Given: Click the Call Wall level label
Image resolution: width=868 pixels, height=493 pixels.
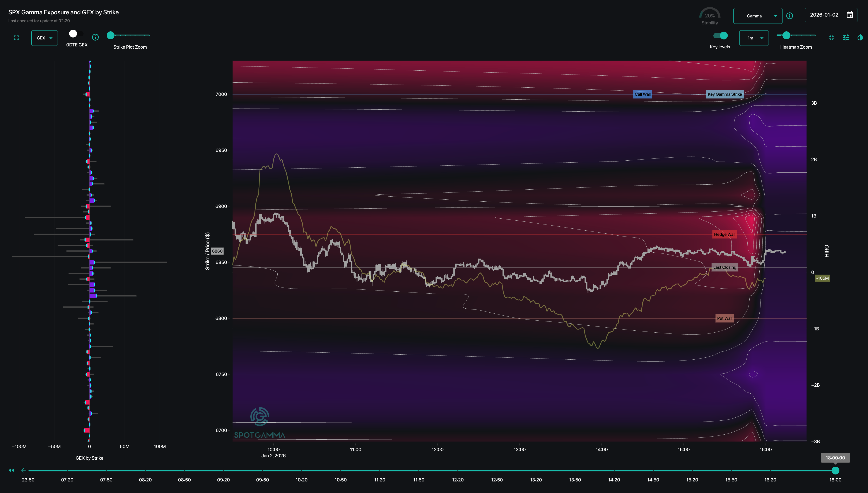Looking at the screenshot, I should coord(642,94).
